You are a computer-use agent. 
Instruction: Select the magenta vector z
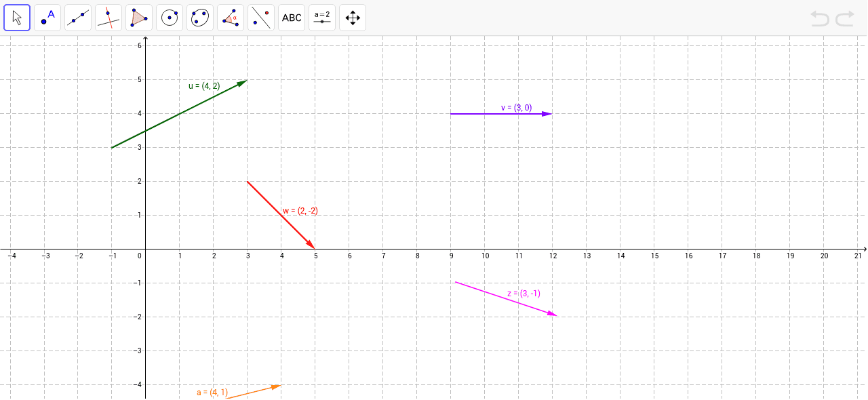tap(506, 298)
